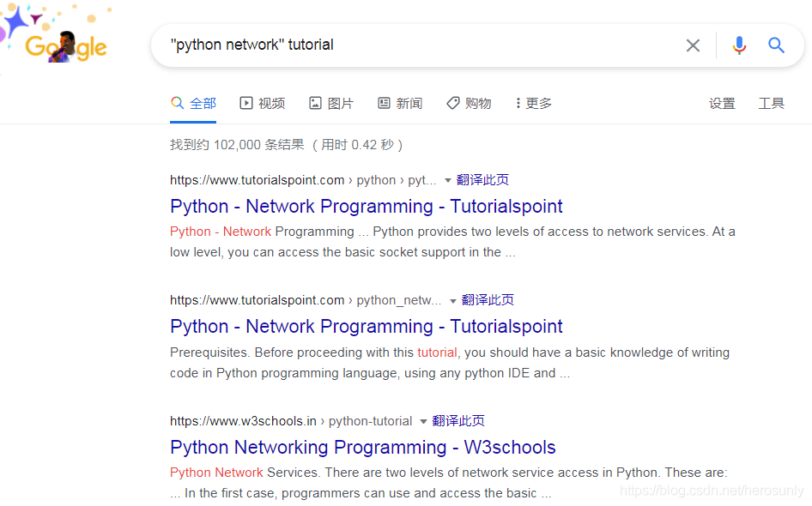Clear the search query with X icon
The height and width of the screenshot is (506, 812).
693,45
